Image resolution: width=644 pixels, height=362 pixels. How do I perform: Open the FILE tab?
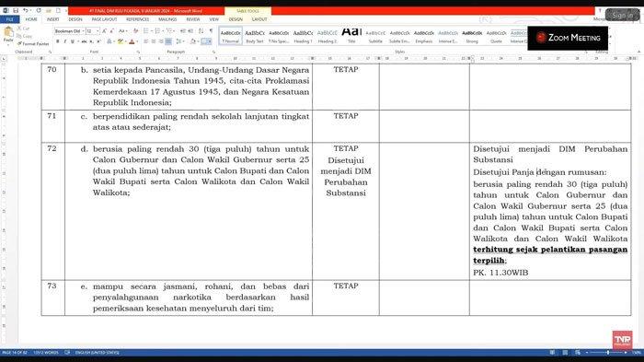point(9,19)
